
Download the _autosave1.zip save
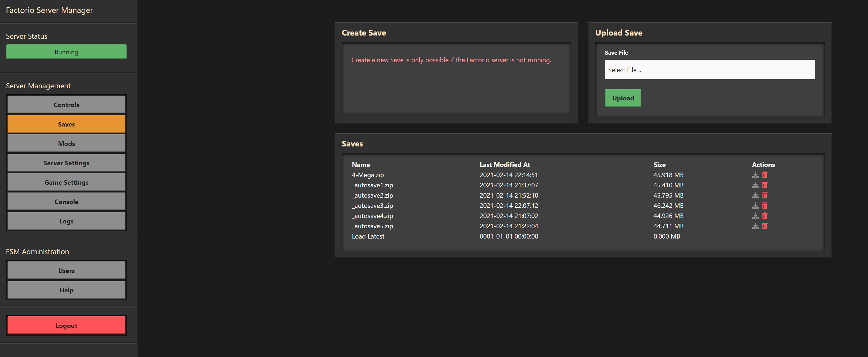(x=755, y=185)
